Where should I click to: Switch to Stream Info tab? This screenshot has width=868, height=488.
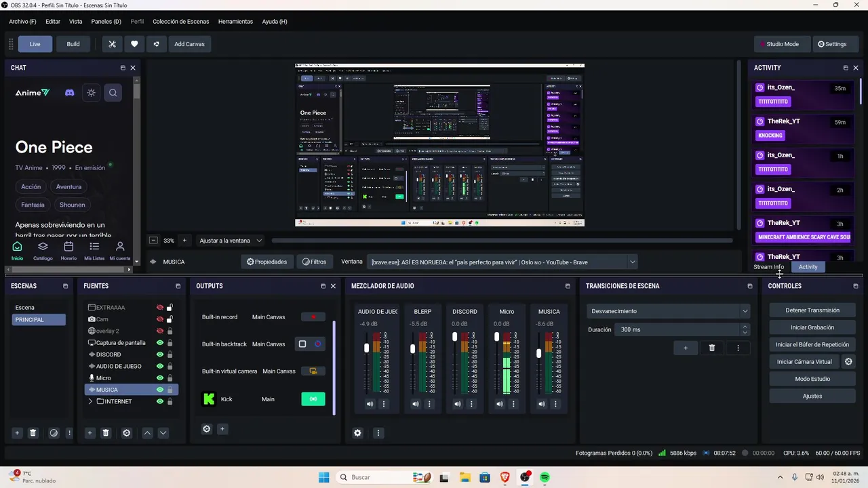[768, 267]
